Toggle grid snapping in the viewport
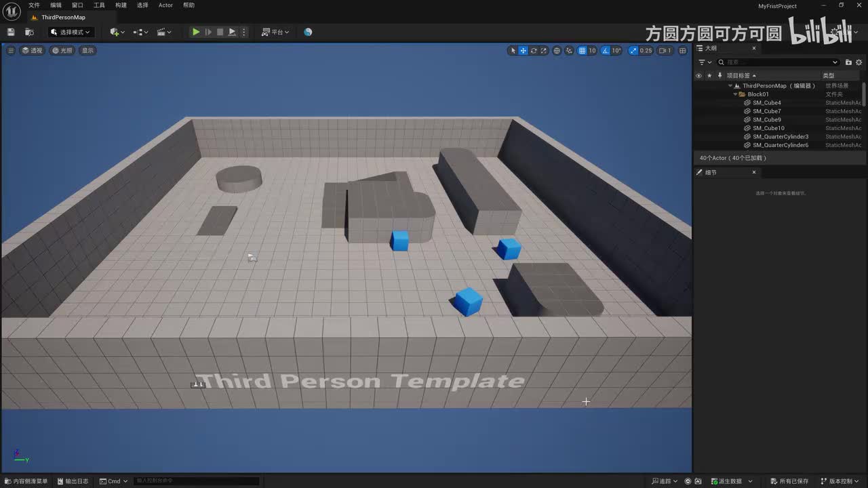 [x=582, y=50]
